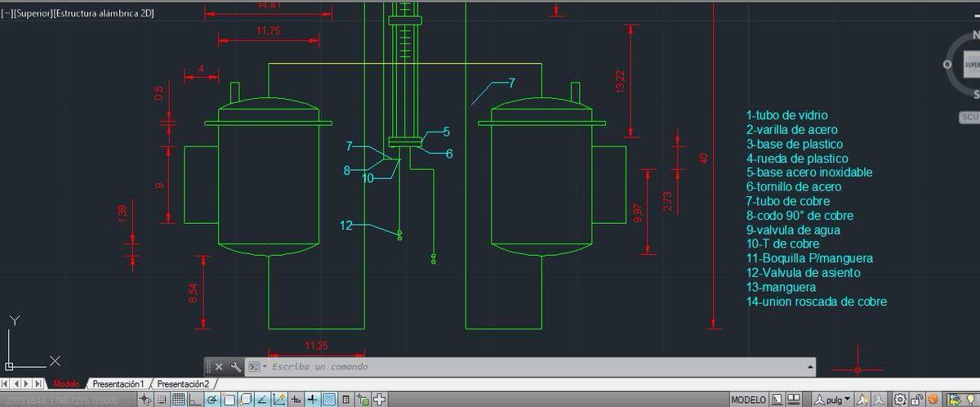Select the '8,54' dimension text

point(193,294)
